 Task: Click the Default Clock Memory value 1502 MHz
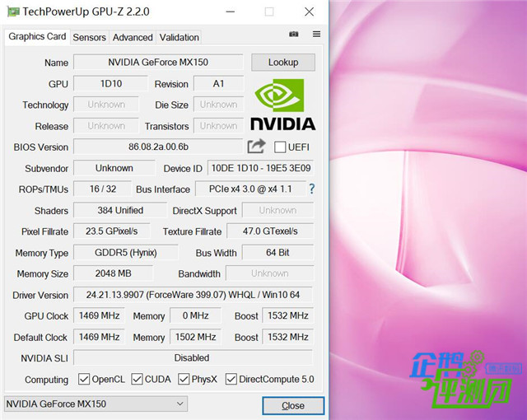tap(195, 337)
